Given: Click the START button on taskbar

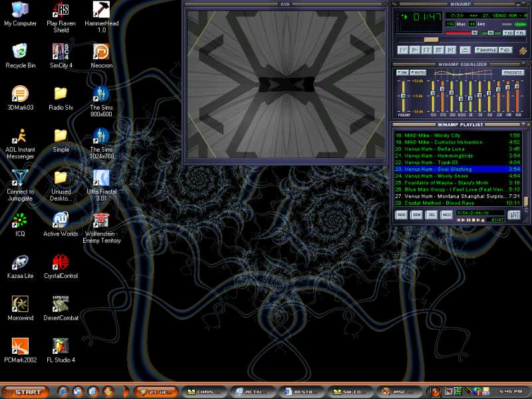Looking at the screenshot, I should (x=25, y=392).
